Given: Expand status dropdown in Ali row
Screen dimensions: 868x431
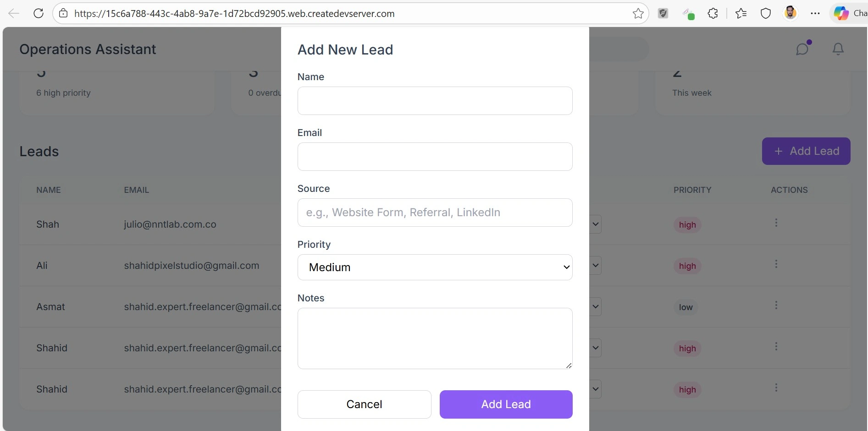Looking at the screenshot, I should 595,265.
